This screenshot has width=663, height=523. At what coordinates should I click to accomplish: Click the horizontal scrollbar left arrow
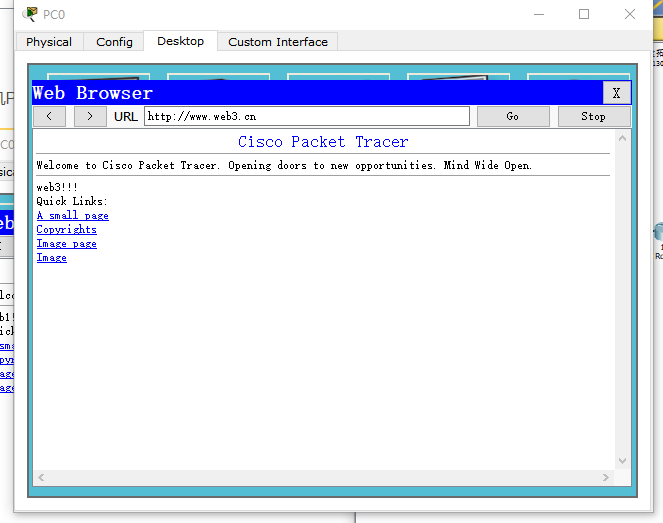coord(41,477)
